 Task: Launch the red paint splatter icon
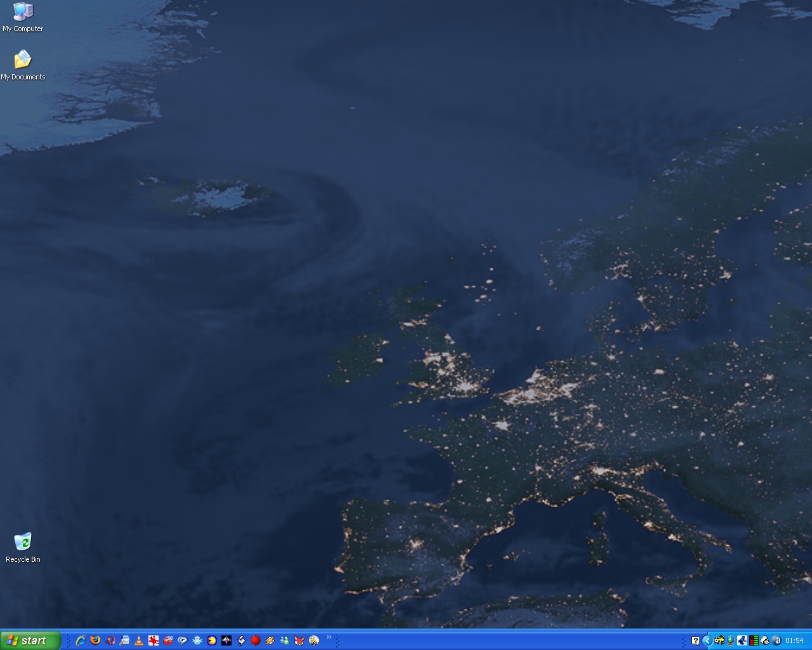coord(154,640)
